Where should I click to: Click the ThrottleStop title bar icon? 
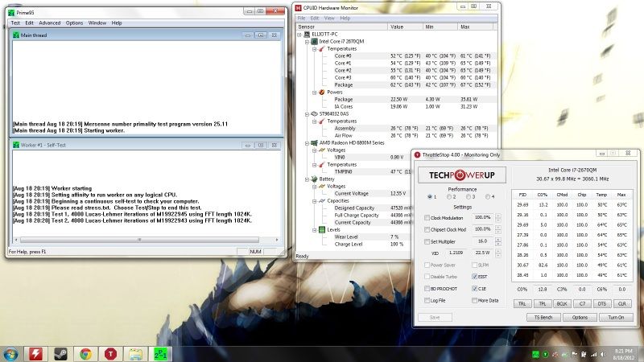(x=418, y=154)
